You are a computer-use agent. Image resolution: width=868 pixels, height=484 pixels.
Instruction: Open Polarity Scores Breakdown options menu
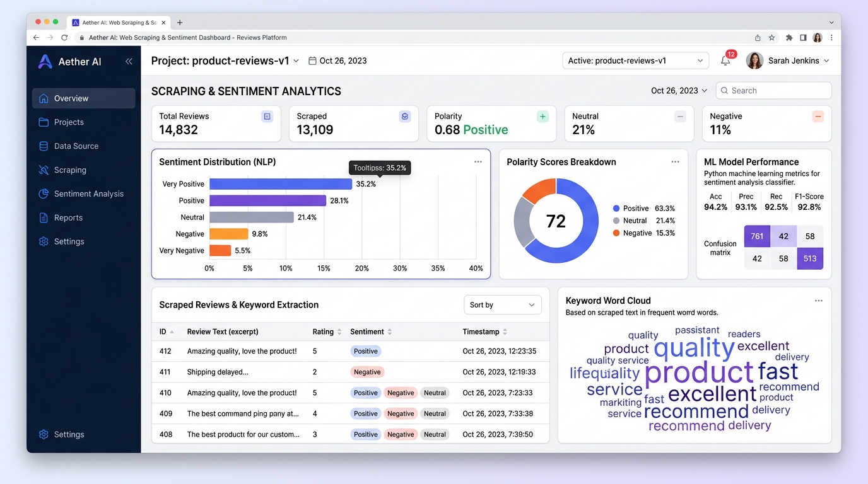click(675, 162)
